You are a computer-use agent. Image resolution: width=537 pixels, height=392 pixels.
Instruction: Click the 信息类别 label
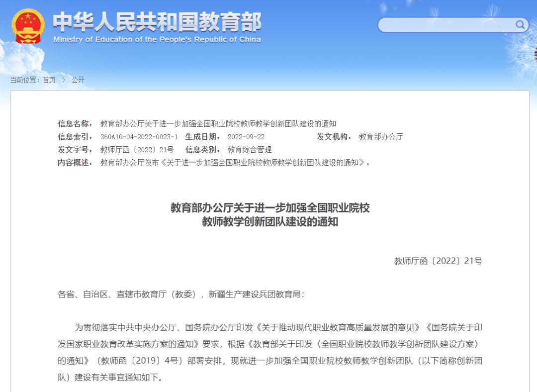coord(203,150)
